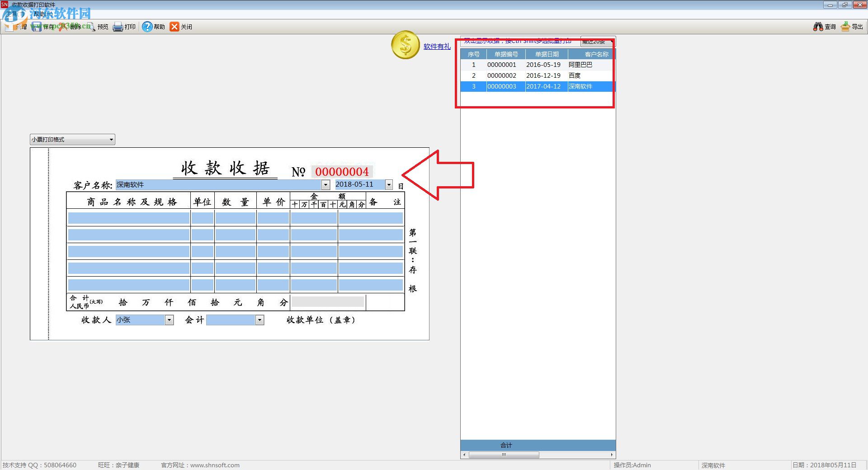Click the first row's 备注 cell
The width and height of the screenshot is (868, 470).
[371, 218]
